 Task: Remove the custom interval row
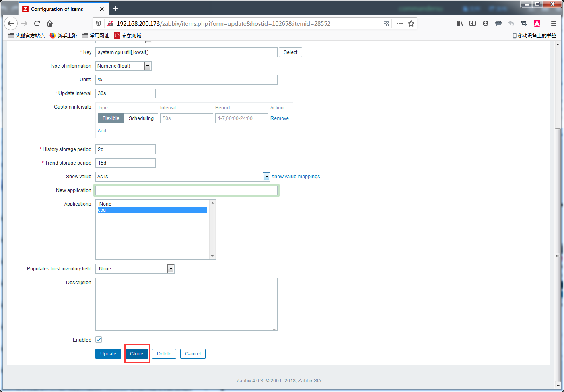coord(280,118)
